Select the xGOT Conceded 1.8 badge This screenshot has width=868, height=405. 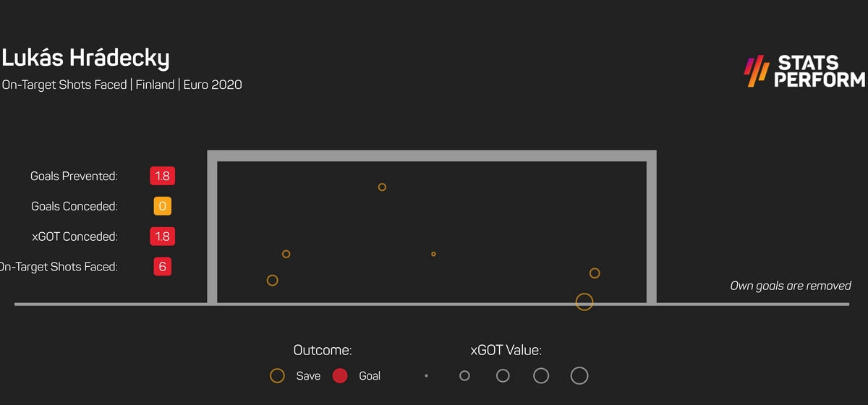(x=163, y=236)
